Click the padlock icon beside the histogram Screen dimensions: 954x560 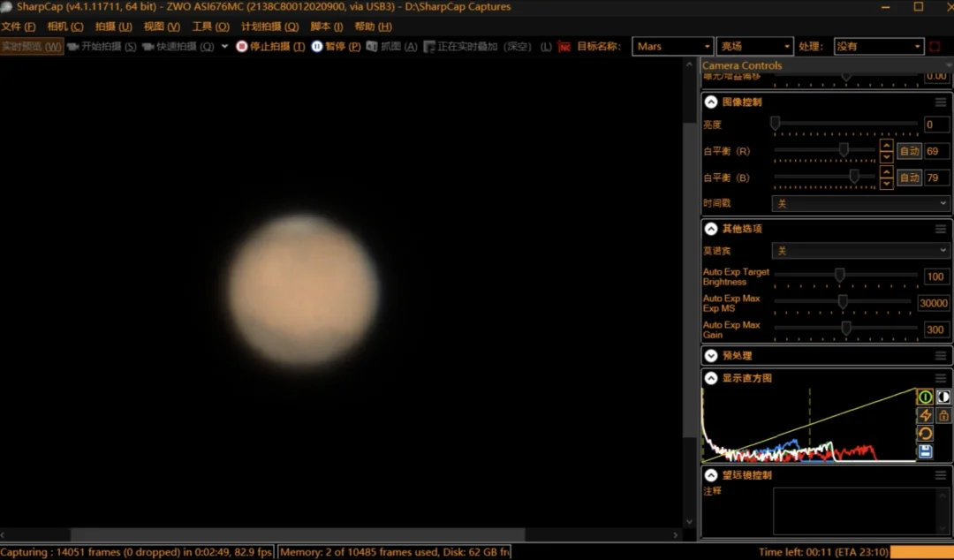(943, 415)
